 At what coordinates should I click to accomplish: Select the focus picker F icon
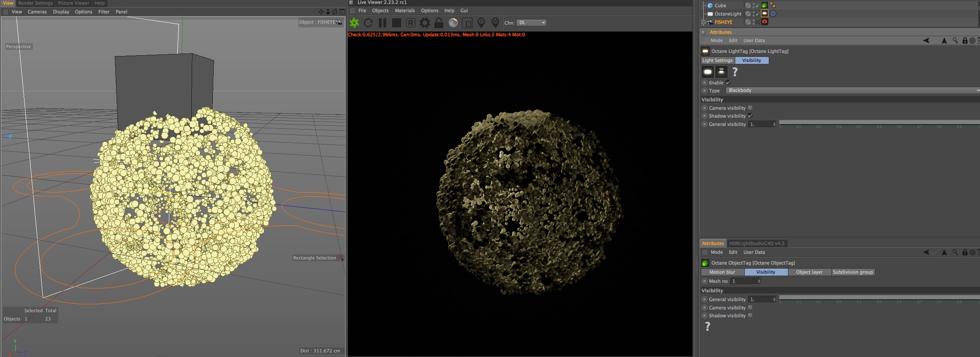tap(481, 22)
